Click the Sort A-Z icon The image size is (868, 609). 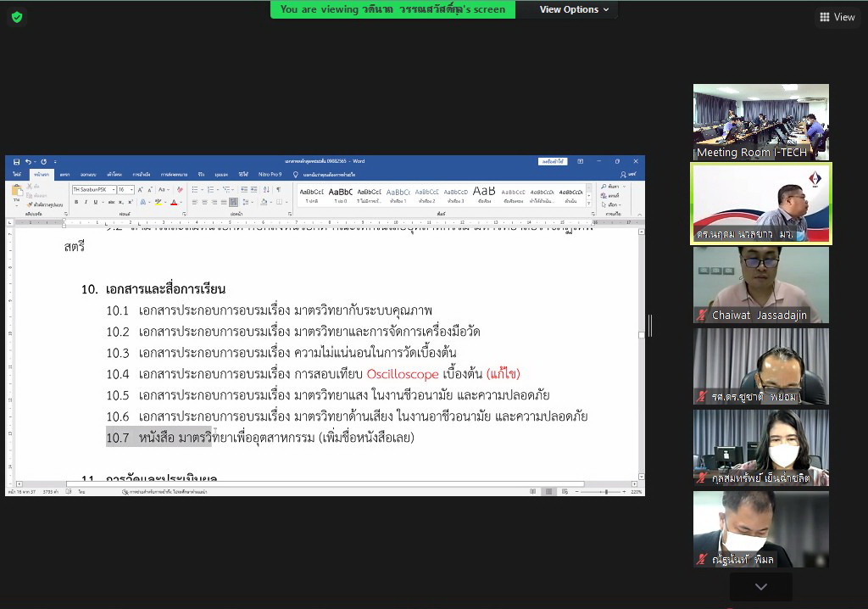(x=266, y=189)
